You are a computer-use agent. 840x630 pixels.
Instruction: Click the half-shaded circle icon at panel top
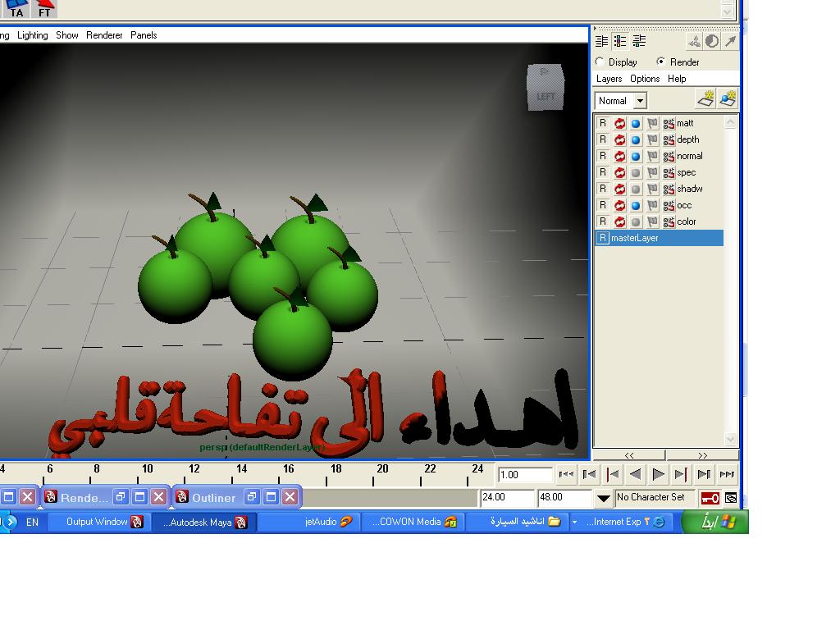coord(712,41)
